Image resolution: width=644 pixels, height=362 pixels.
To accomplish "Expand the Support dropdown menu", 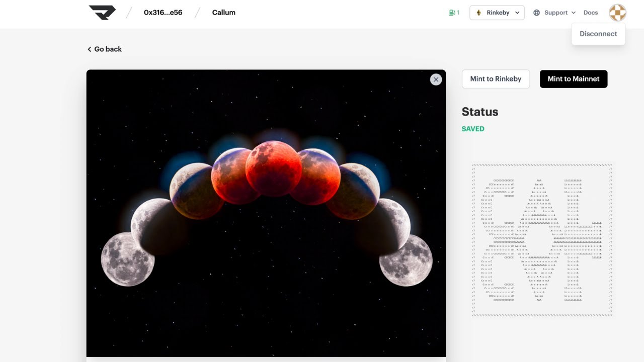I will click(554, 13).
